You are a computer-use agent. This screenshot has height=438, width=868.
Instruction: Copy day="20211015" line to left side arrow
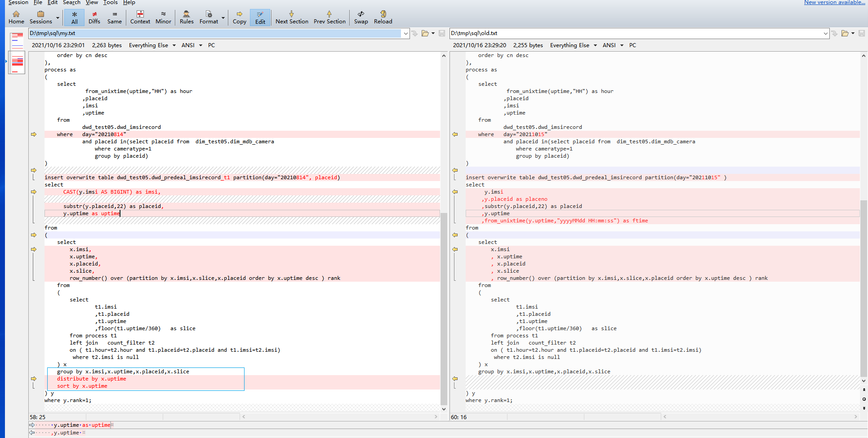455,134
